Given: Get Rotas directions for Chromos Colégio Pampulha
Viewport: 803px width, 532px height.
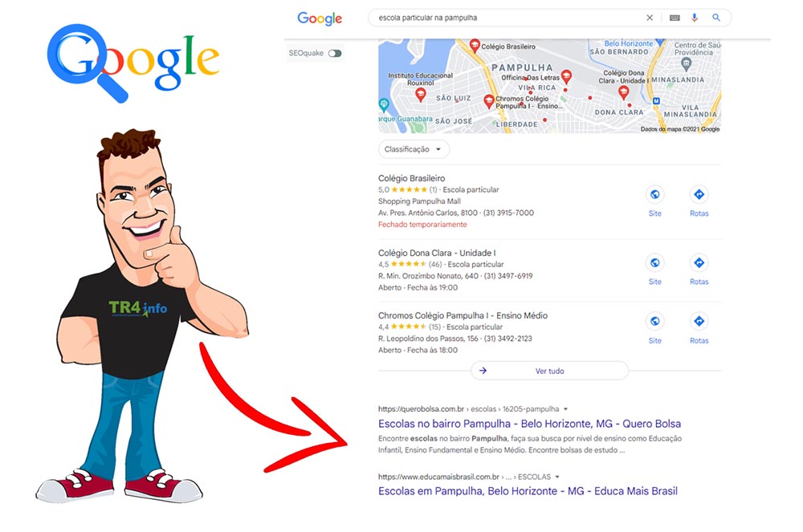Looking at the screenshot, I should point(699,321).
